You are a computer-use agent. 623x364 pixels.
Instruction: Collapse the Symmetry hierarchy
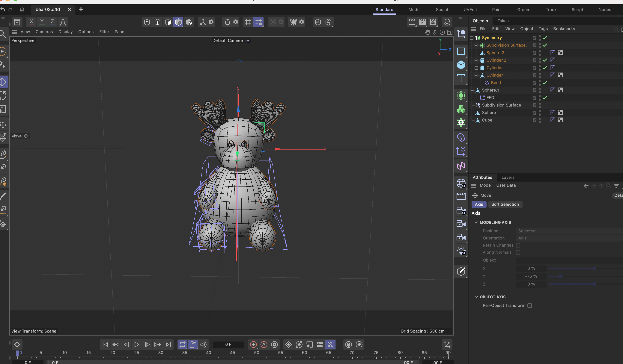472,37
